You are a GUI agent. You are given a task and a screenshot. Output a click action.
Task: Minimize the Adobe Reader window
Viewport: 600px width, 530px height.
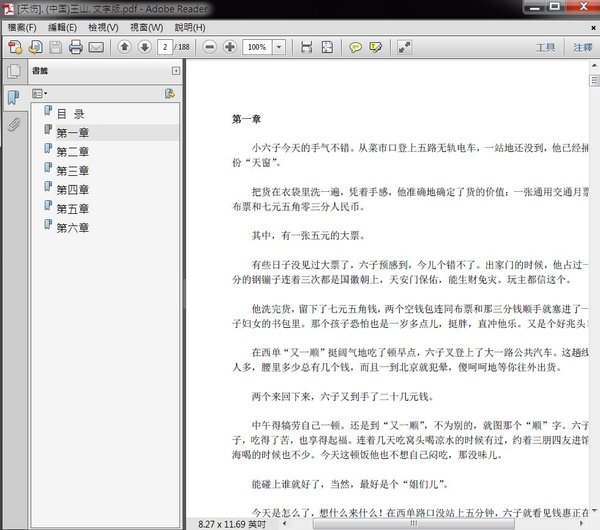click(535, 7)
